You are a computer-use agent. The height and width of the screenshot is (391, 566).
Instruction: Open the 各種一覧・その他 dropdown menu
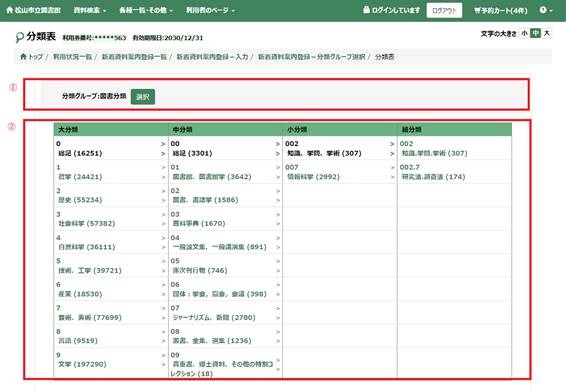[146, 10]
